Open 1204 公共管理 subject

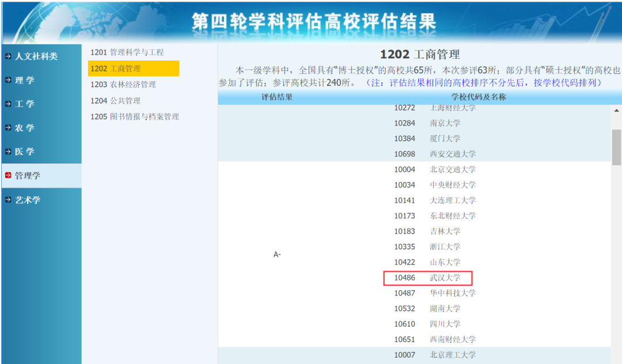pyautogui.click(x=115, y=101)
